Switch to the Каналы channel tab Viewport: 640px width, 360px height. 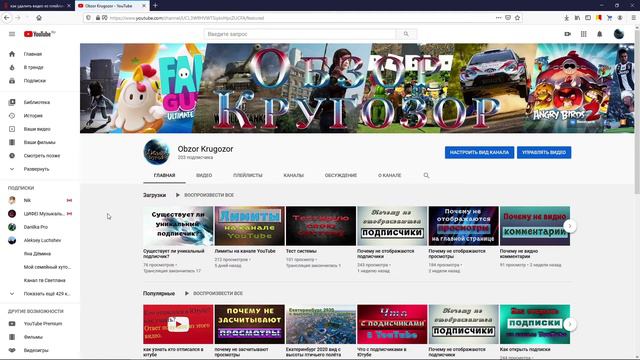coord(293,176)
